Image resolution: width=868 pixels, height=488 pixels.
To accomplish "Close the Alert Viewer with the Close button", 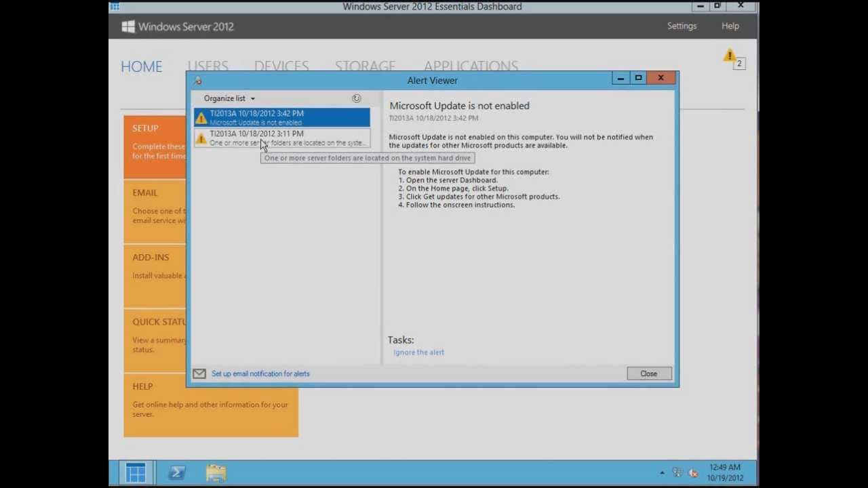I will 648,373.
